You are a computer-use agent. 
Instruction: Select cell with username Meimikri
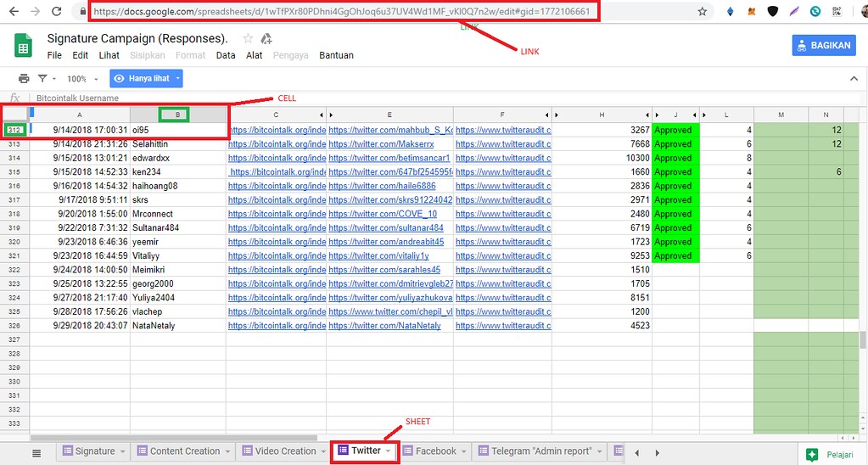(x=177, y=270)
